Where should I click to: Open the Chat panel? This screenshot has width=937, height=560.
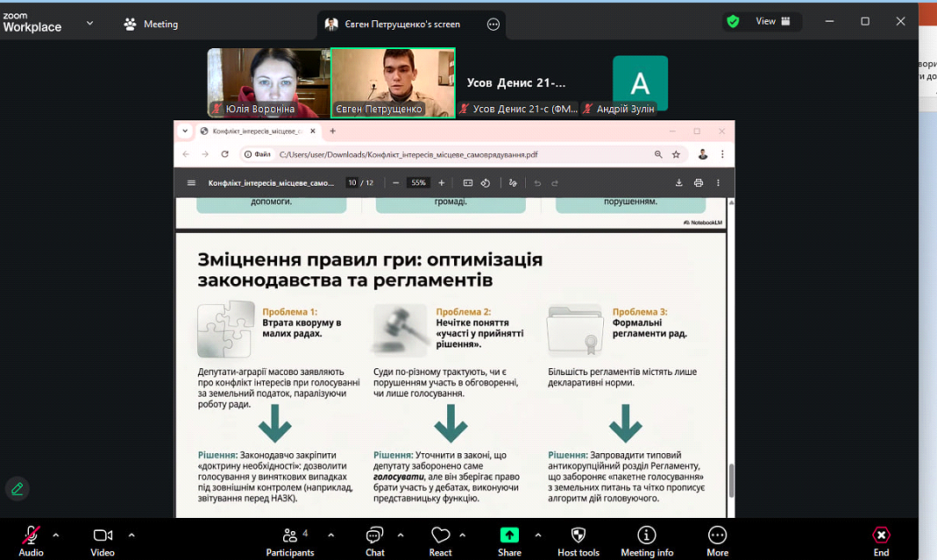[x=375, y=541]
